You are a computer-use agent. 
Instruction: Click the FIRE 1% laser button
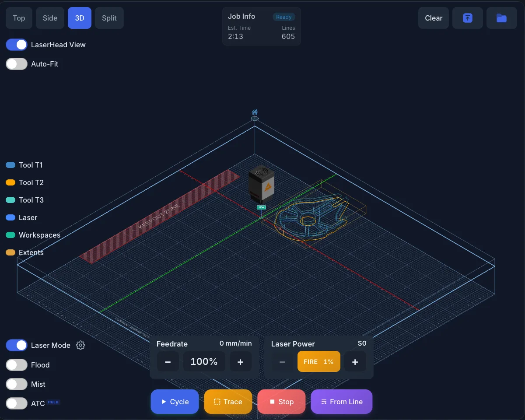[319, 362]
